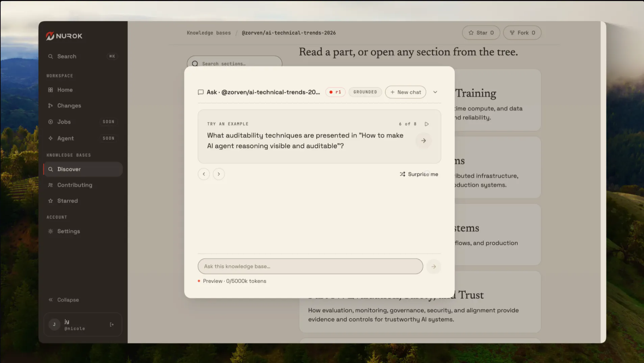
Task: Collapse the sidebar
Action: (x=64, y=300)
